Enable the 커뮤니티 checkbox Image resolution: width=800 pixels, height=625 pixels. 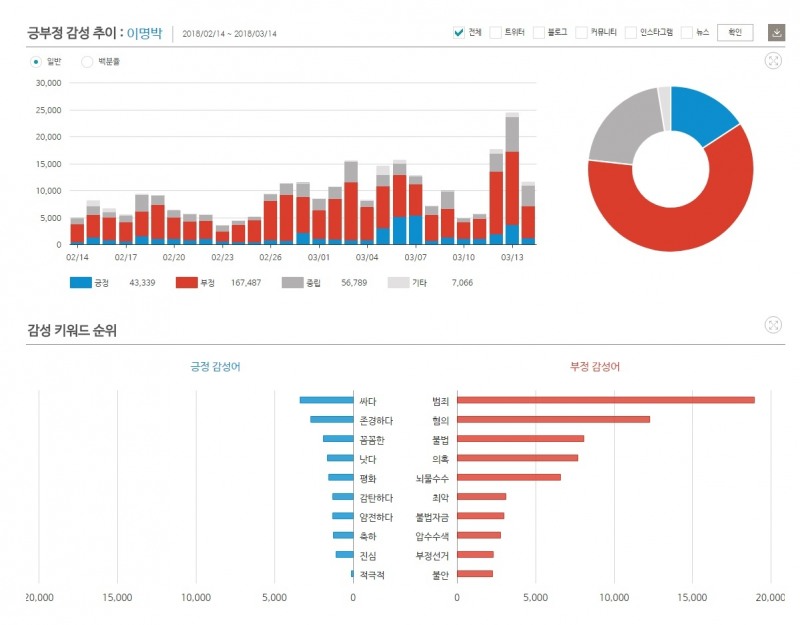click(x=583, y=32)
